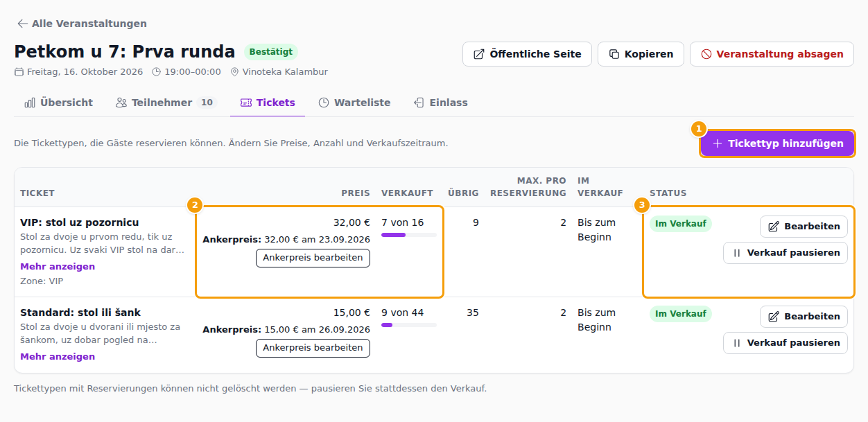Click the pause icon in VIP Verkauf pausieren
The height and width of the screenshot is (422, 868).
(737, 253)
